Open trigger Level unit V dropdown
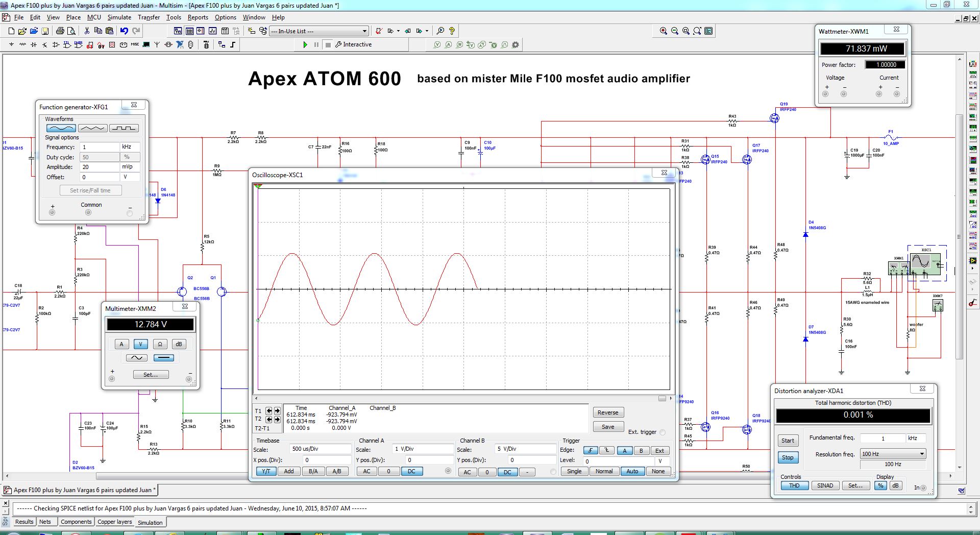 [x=662, y=461]
